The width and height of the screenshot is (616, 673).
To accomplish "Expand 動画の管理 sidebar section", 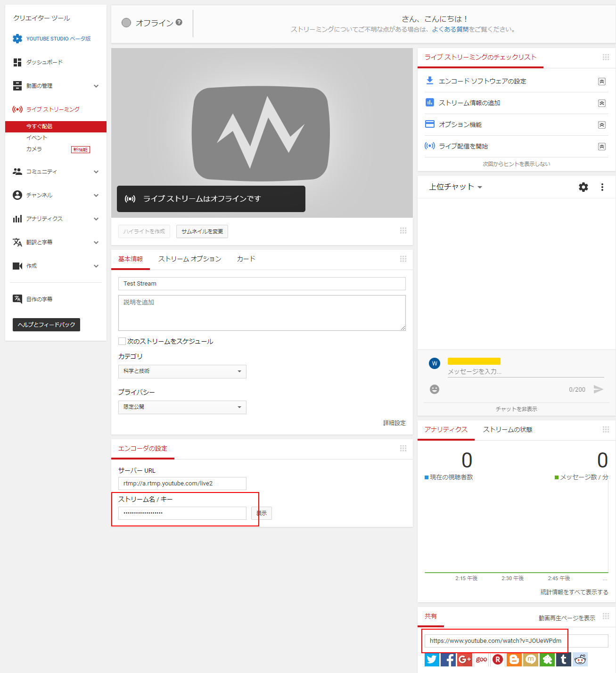I will (96, 86).
